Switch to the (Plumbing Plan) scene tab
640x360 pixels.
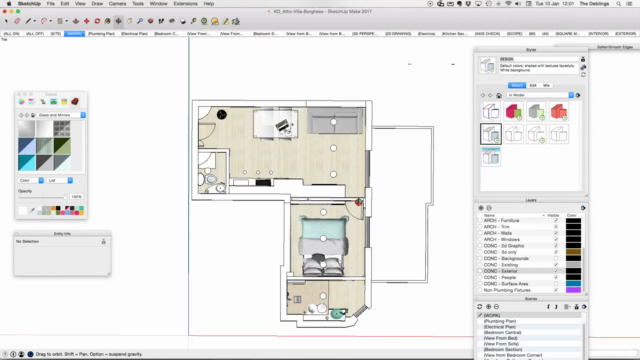101,33
